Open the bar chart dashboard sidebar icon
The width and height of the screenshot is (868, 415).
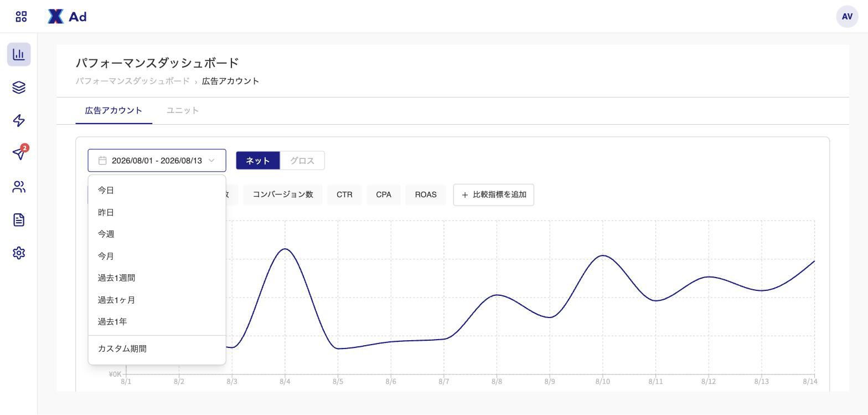pyautogui.click(x=19, y=54)
